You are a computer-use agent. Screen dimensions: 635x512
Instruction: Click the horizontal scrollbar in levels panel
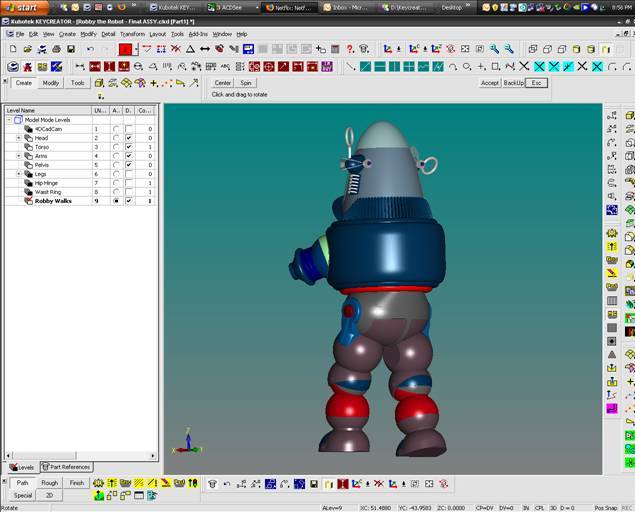coord(81,456)
